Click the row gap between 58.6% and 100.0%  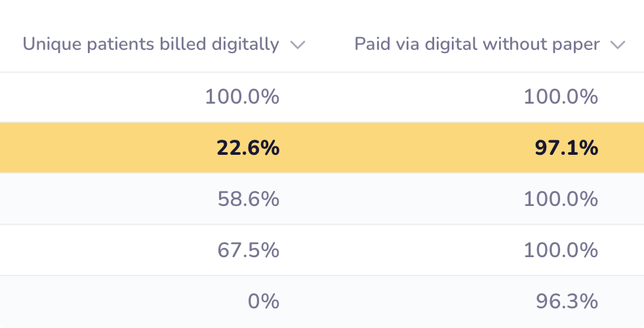click(x=400, y=199)
